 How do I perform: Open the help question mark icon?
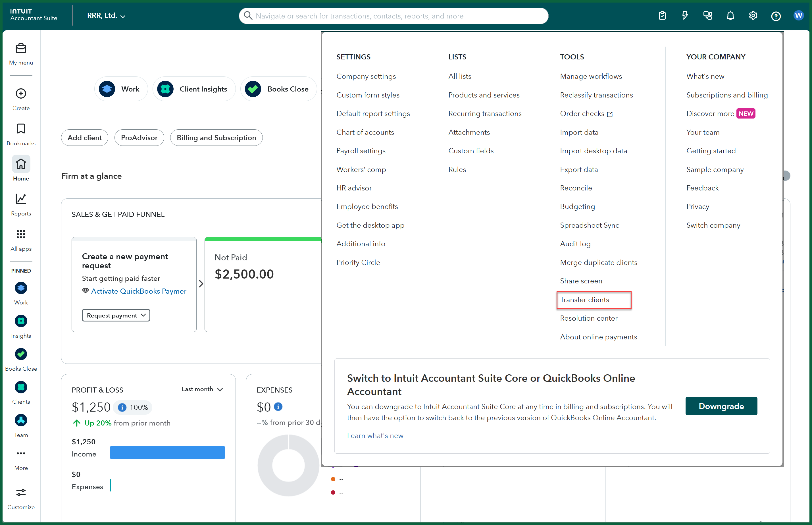(776, 16)
